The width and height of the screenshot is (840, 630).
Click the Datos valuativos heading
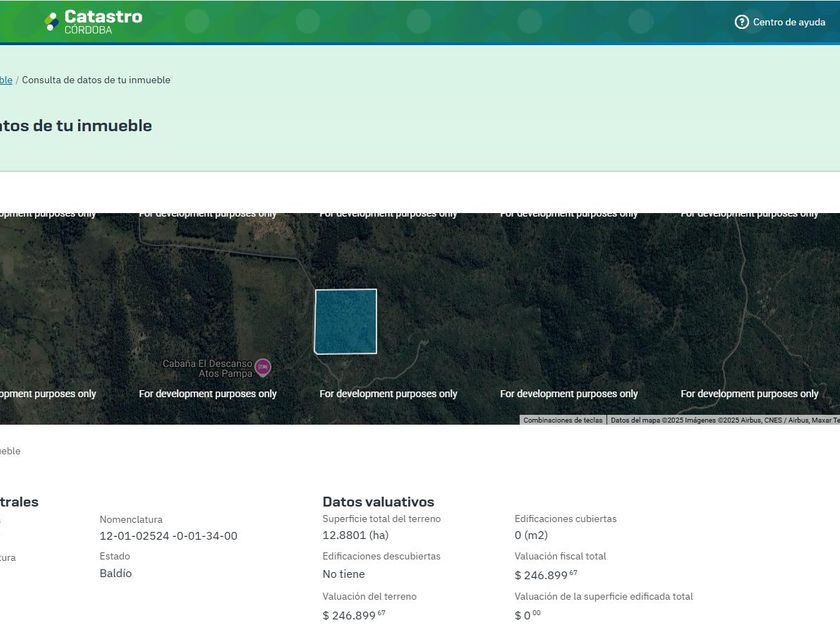point(378,502)
